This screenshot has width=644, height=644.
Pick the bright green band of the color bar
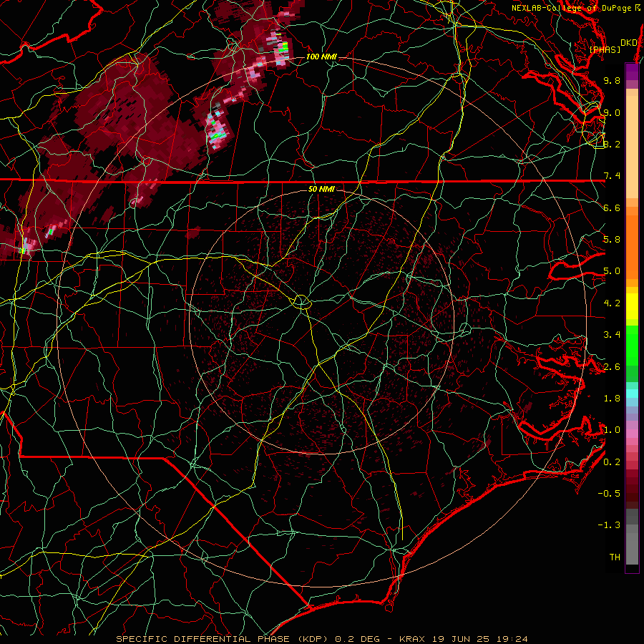[633, 345]
